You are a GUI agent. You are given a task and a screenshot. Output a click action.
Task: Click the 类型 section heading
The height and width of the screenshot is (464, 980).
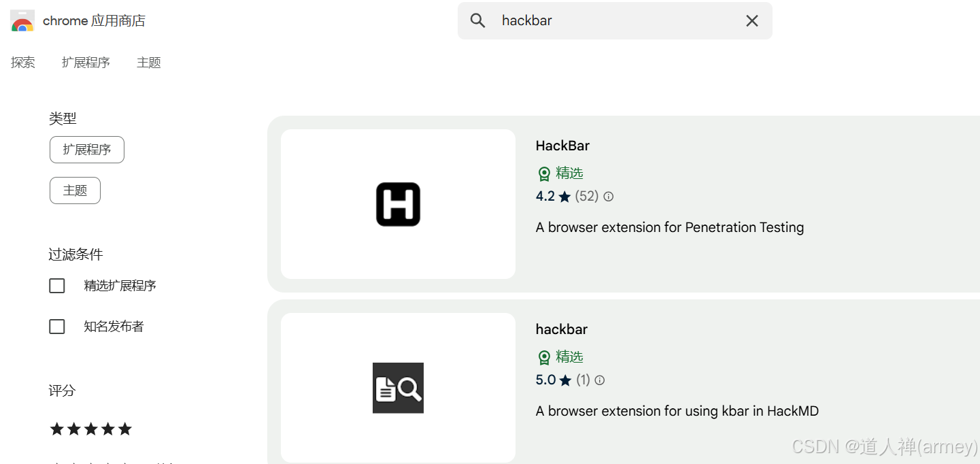[x=63, y=118]
